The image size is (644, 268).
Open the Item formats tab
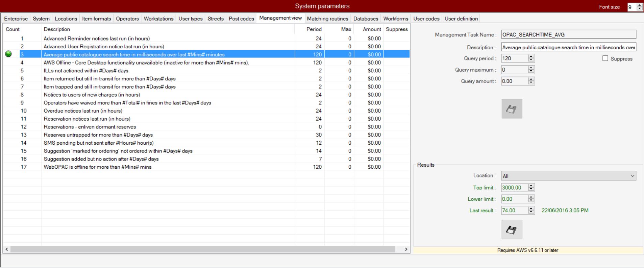[x=96, y=19]
